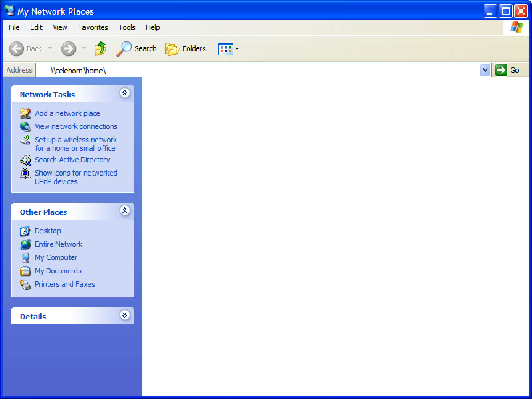Click the Printers and Faxes icon
Screen dimensions: 532x399
[25, 284]
